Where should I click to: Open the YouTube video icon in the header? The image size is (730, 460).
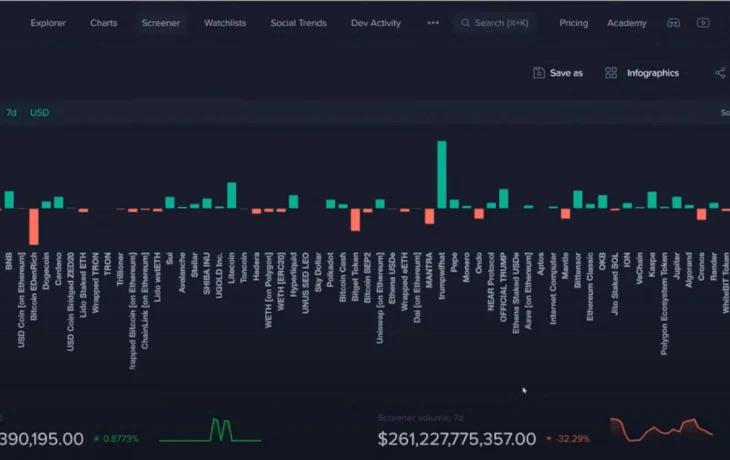tap(703, 23)
